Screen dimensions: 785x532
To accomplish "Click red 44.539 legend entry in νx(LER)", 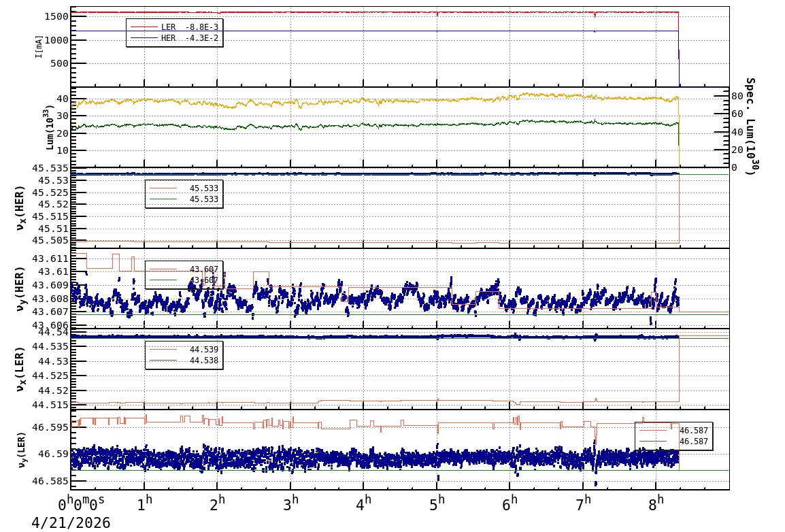I will pyautogui.click(x=184, y=350).
